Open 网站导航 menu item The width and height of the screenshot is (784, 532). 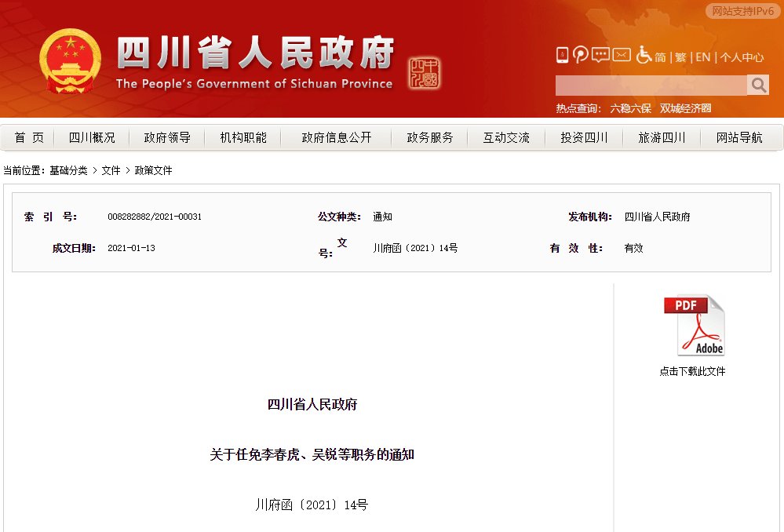(739, 137)
